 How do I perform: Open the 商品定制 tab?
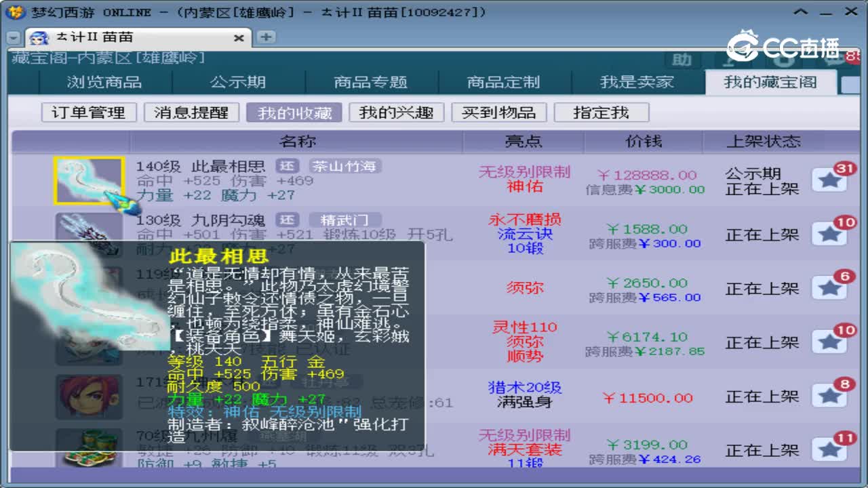point(503,82)
